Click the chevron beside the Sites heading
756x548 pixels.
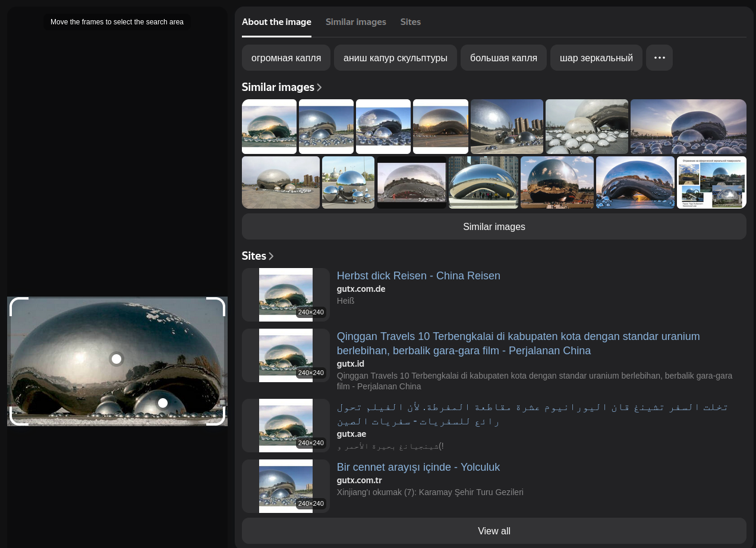pyautogui.click(x=271, y=256)
